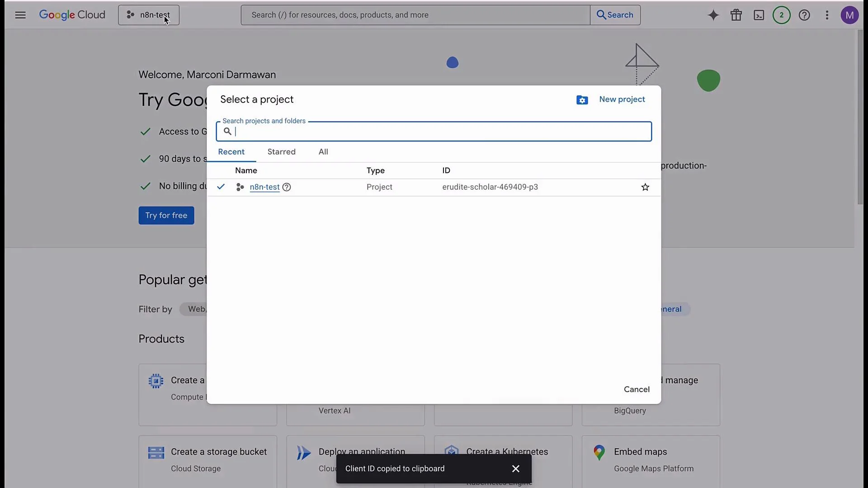Open Gemini AI assistant sparkle icon
Viewport: 868px width, 488px height.
pyautogui.click(x=713, y=15)
